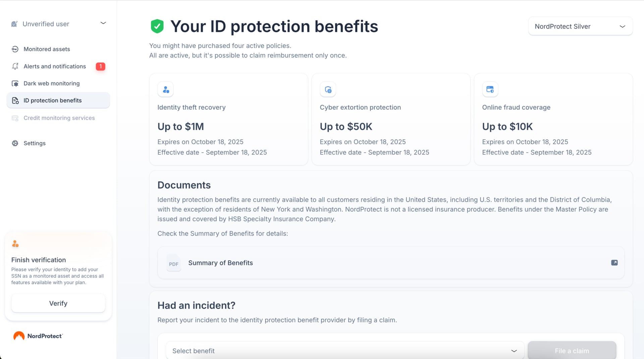Navigate to ID protection benefits section

click(52, 100)
